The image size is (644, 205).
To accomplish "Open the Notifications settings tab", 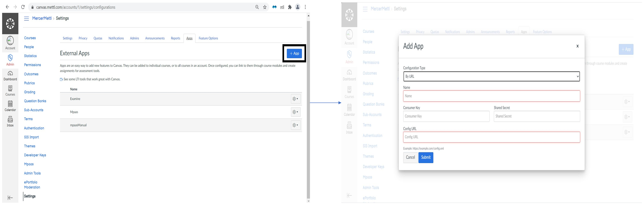I will [x=116, y=38].
